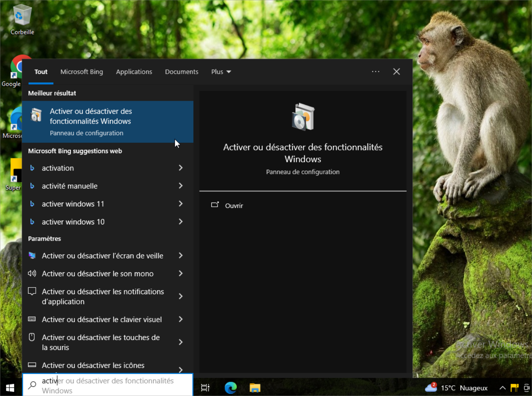Click the yellow flag tray icon
The width and height of the screenshot is (532, 396).
pos(515,388)
